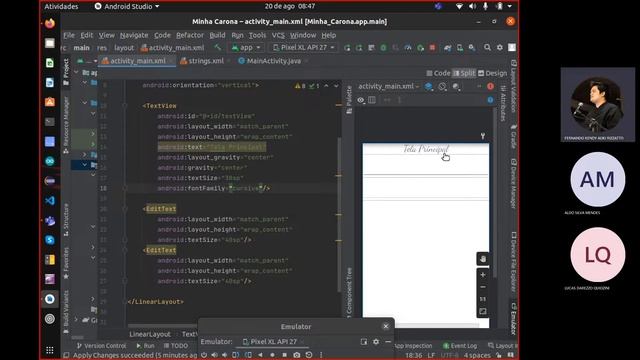Click emulator back navigation triangle

click(x=260, y=355)
